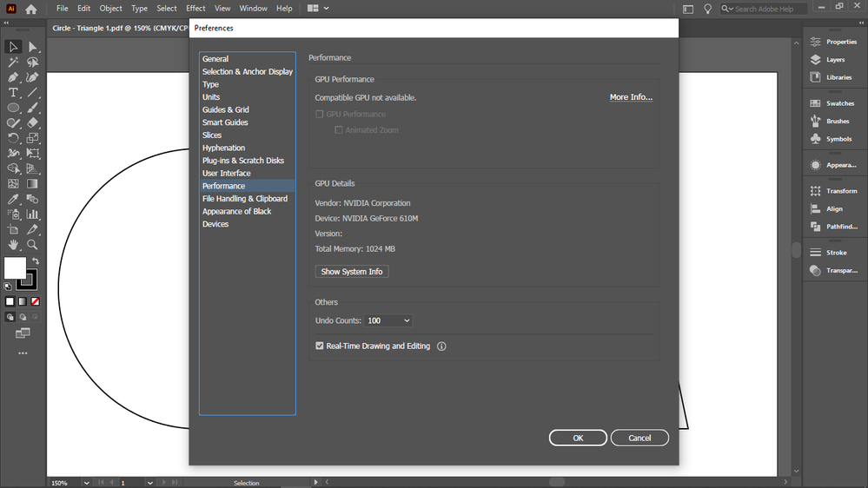Open Edit Toolbar three dots

click(x=23, y=353)
